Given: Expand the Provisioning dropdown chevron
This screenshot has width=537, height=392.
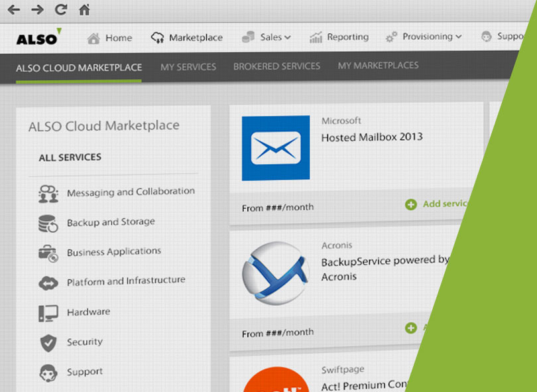Looking at the screenshot, I should coord(459,36).
